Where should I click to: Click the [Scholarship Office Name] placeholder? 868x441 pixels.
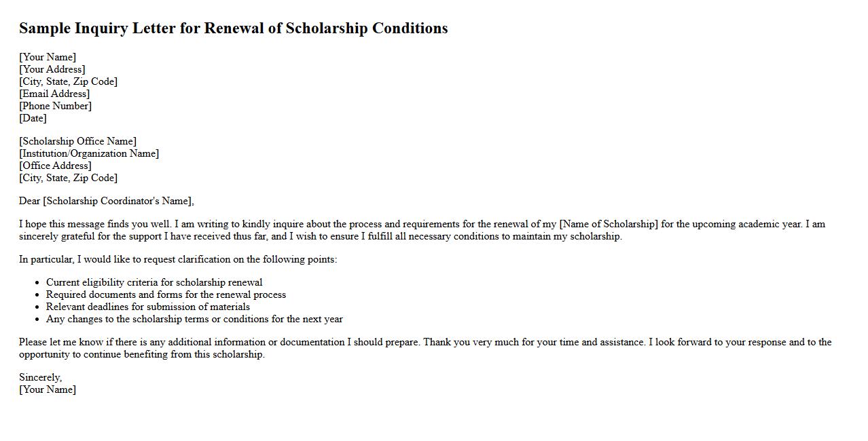coord(77,141)
